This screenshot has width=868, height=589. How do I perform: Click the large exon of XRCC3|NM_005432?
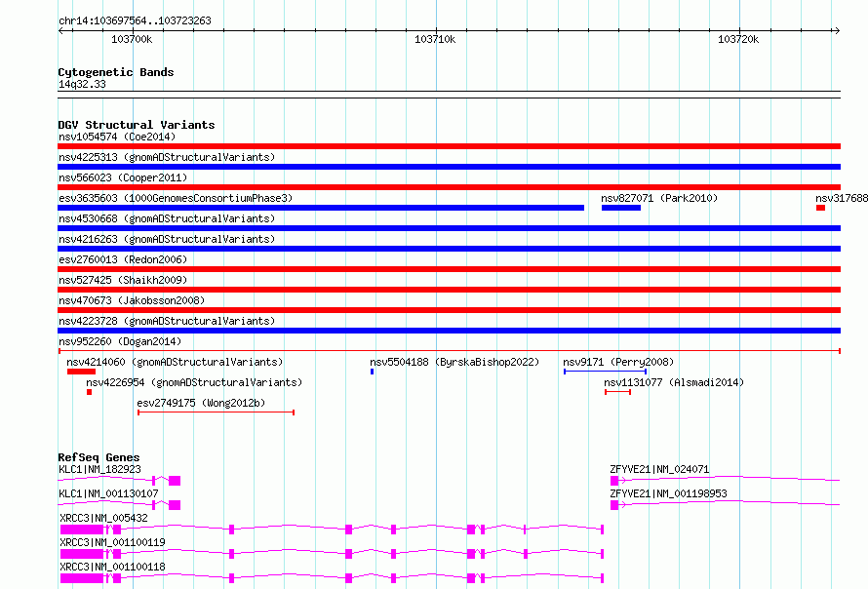click(82, 530)
